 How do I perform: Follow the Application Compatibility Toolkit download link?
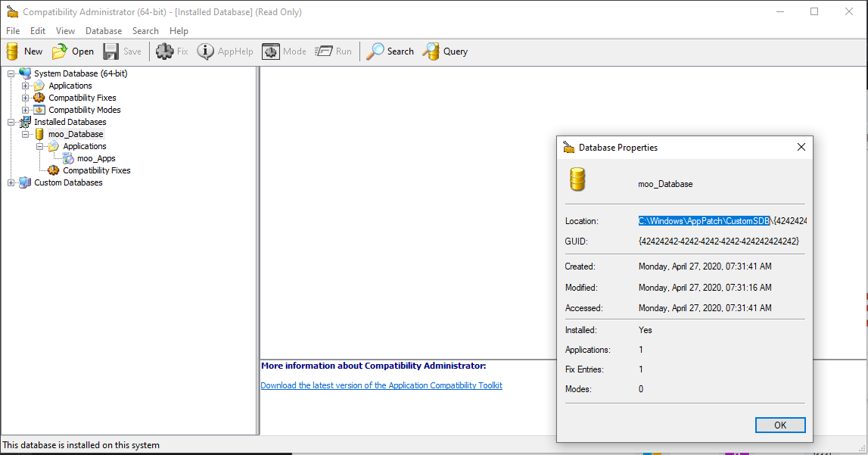tap(381, 385)
